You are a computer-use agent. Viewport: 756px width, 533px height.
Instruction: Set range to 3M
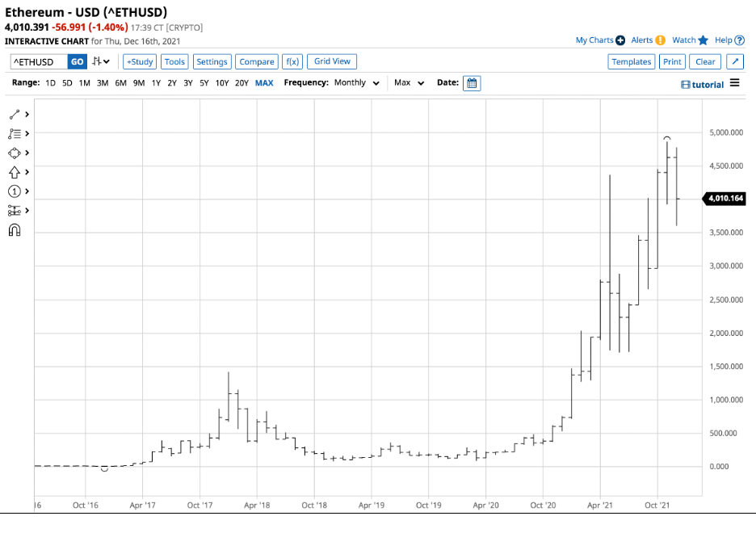pos(103,83)
